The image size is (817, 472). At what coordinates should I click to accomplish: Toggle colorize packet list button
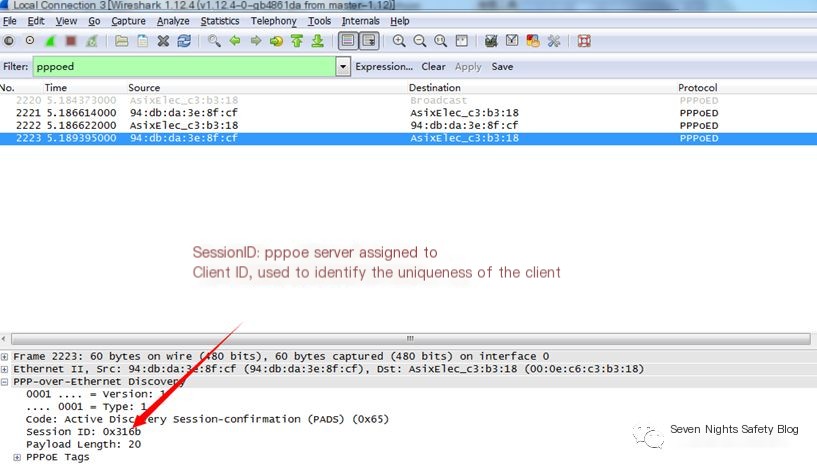click(348, 41)
